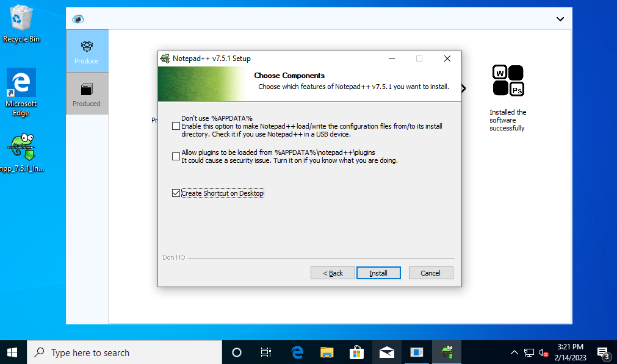
Task: Open the Produce tab in sidebar
Action: coord(87,51)
